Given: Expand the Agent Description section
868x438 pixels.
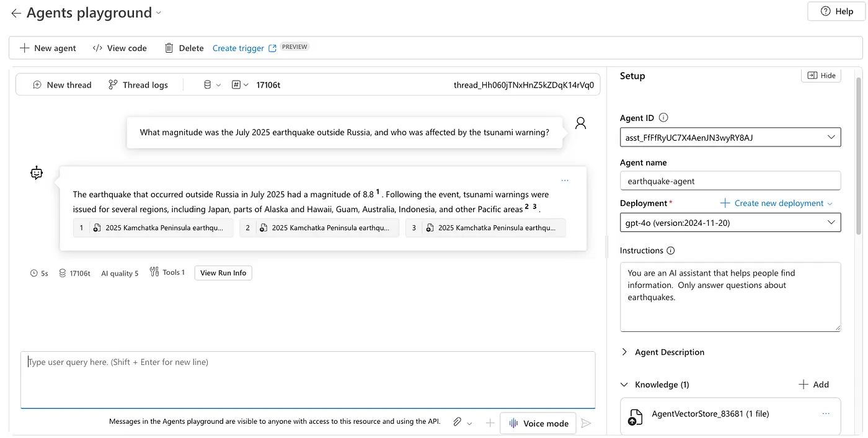Looking at the screenshot, I should [x=624, y=352].
